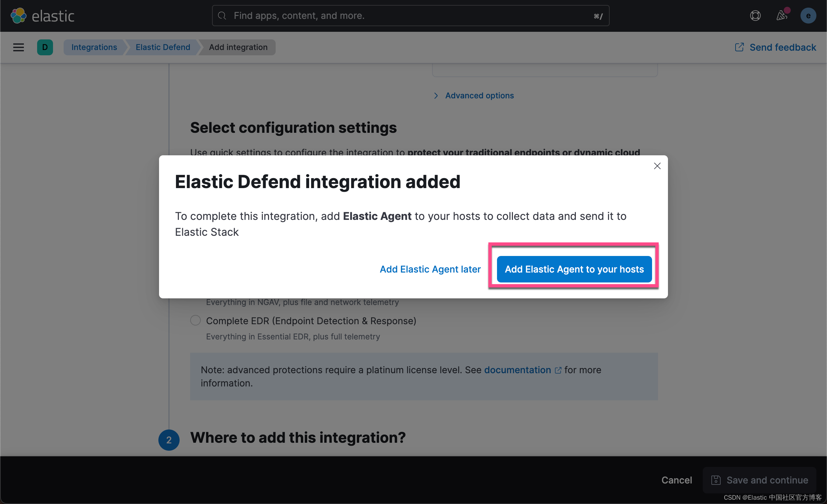Click the Cancel button
Image resolution: width=827 pixels, height=504 pixels.
tap(677, 480)
